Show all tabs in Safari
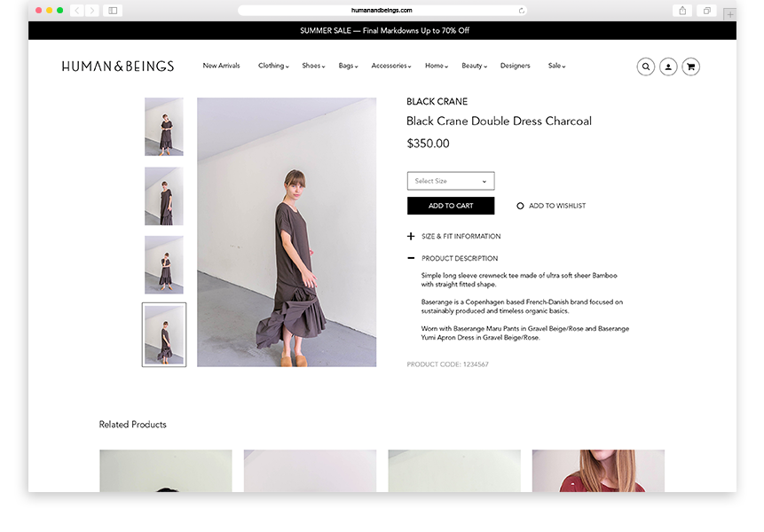This screenshot has height=532, width=764. [707, 11]
